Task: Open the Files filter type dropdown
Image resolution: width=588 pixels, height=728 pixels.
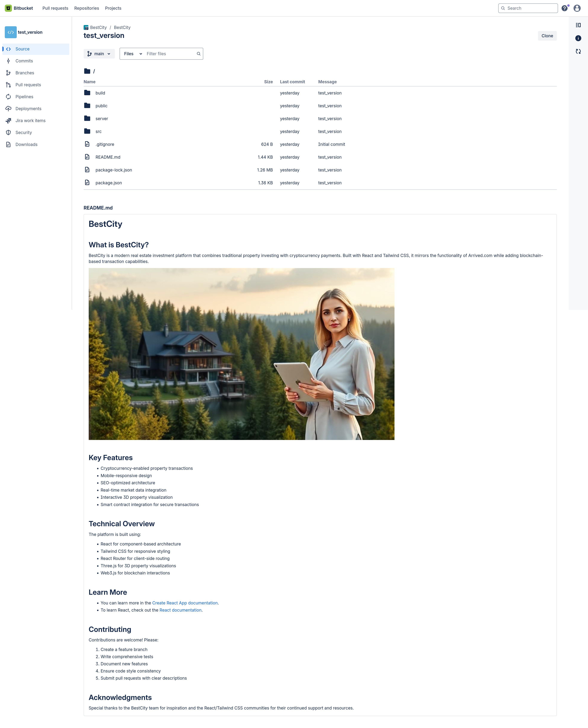Action: coord(132,53)
